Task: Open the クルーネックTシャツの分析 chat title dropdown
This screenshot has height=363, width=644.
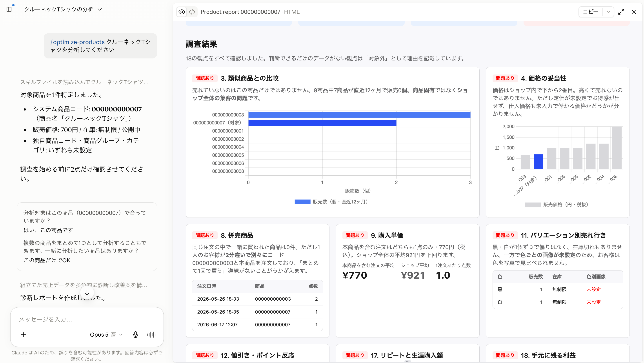Action: (x=63, y=9)
